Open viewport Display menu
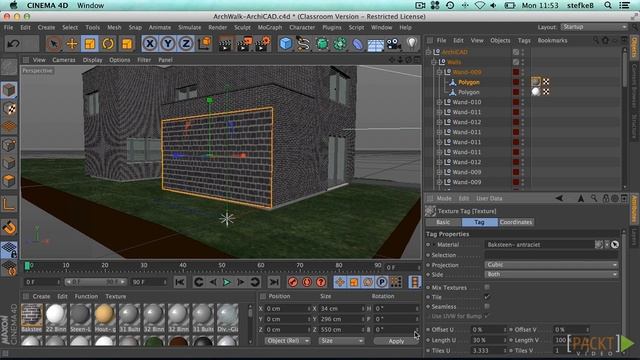This screenshot has height=360, width=640. (x=93, y=60)
